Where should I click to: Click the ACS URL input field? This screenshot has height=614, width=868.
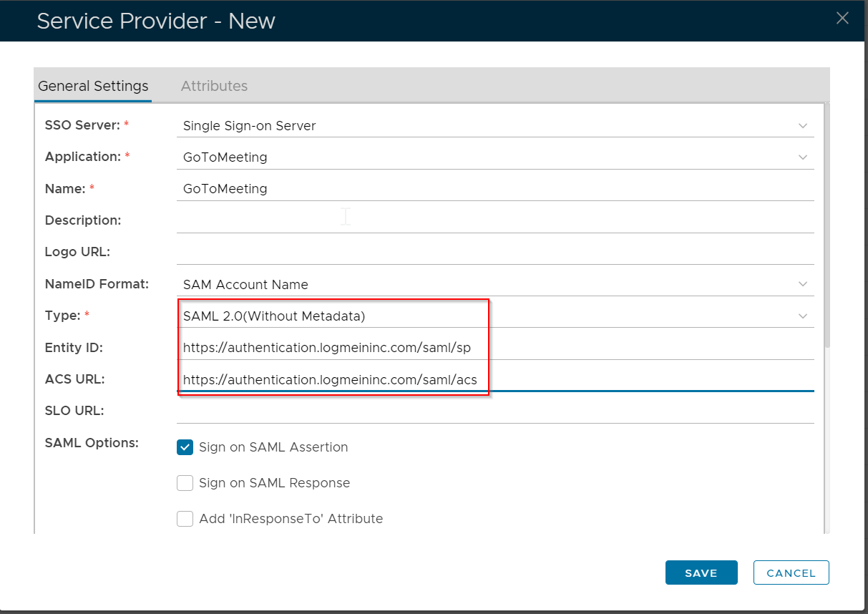494,379
